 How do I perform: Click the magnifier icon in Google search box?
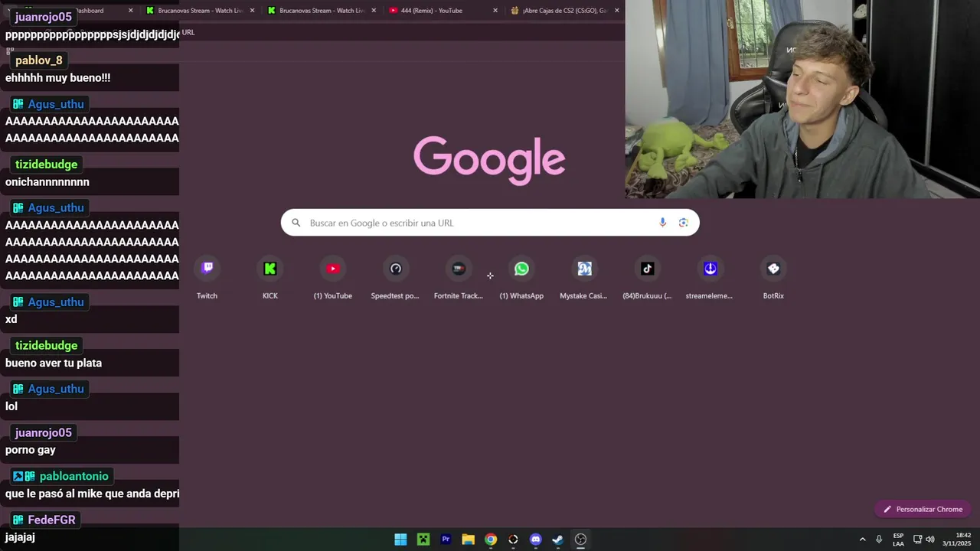[x=296, y=223]
